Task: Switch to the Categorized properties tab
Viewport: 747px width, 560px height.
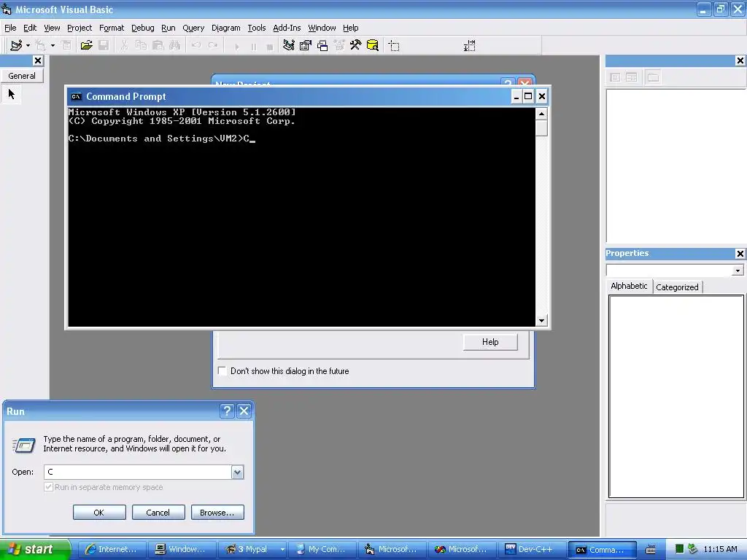Action: 677,287
